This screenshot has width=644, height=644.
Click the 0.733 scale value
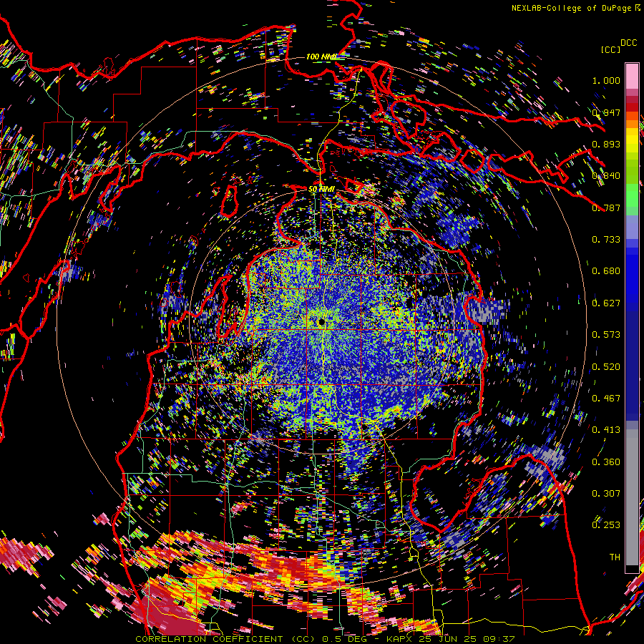coord(606,239)
